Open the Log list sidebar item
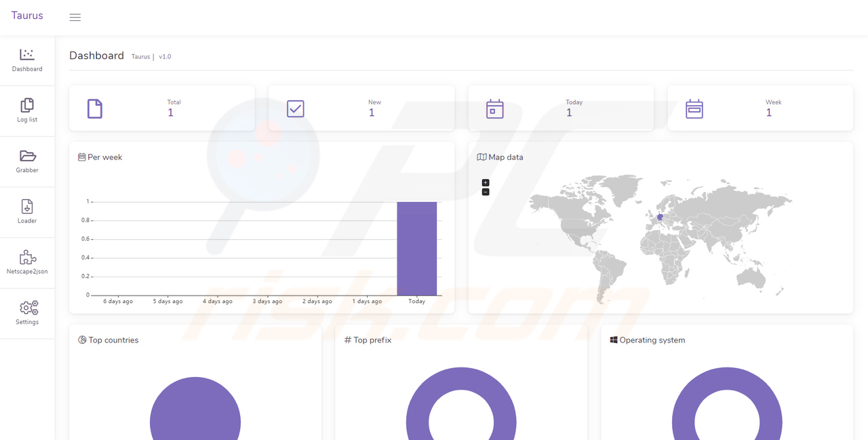 click(x=27, y=111)
